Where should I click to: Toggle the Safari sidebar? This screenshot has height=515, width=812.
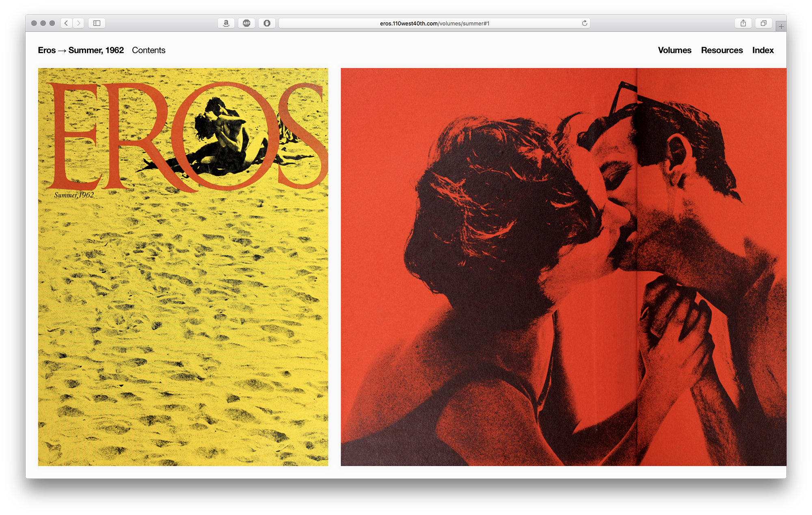pyautogui.click(x=97, y=23)
